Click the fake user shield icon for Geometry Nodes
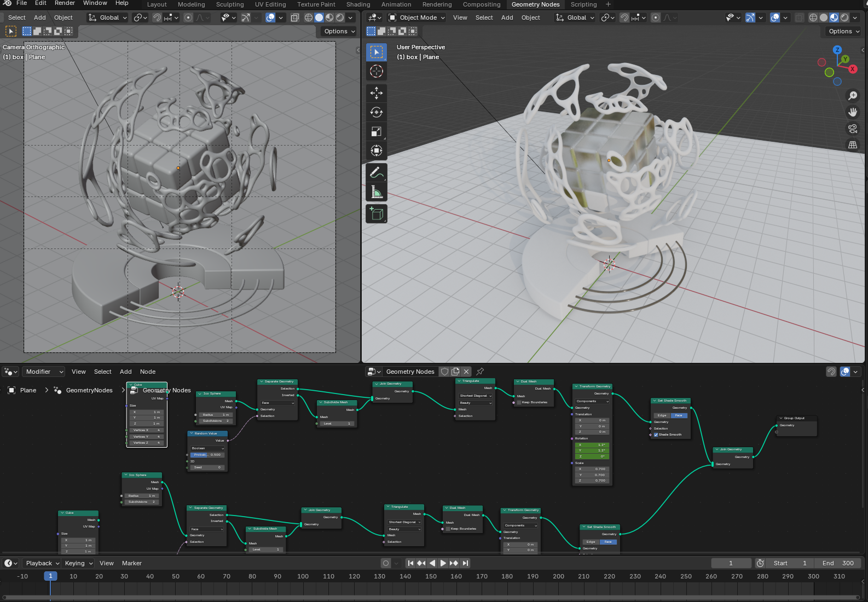This screenshot has height=602, width=868. click(445, 372)
